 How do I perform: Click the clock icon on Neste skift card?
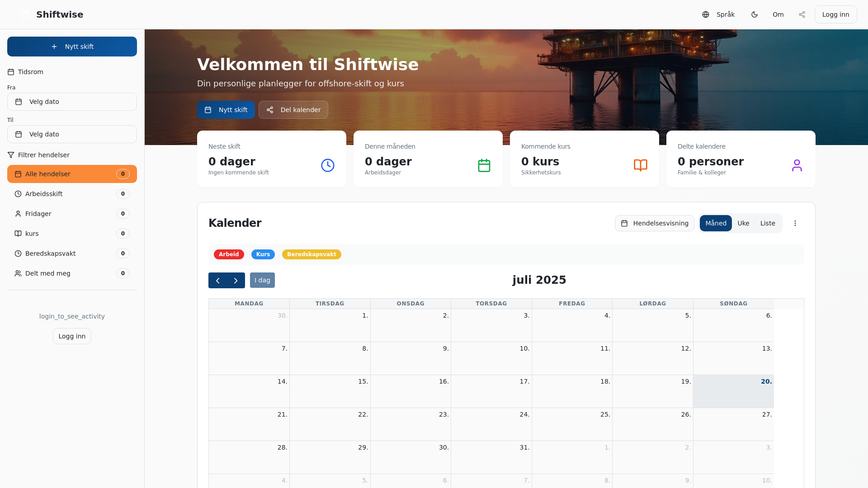pos(327,165)
